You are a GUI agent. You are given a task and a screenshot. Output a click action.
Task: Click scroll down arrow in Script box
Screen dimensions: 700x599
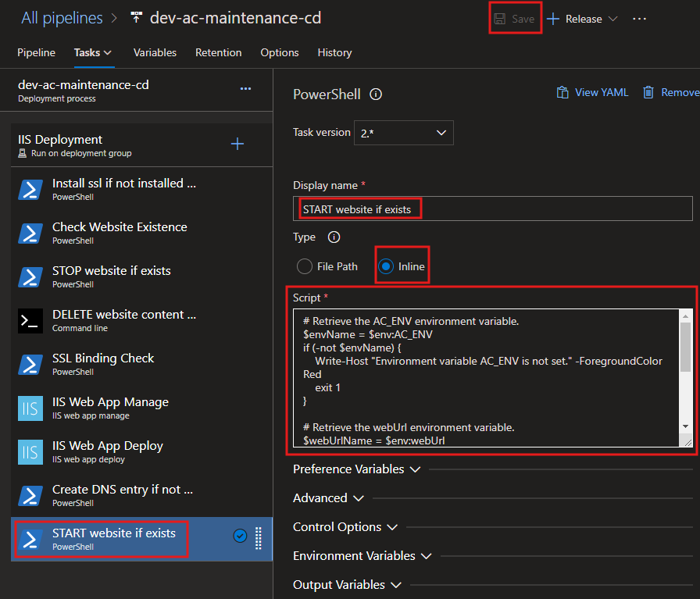tap(686, 426)
